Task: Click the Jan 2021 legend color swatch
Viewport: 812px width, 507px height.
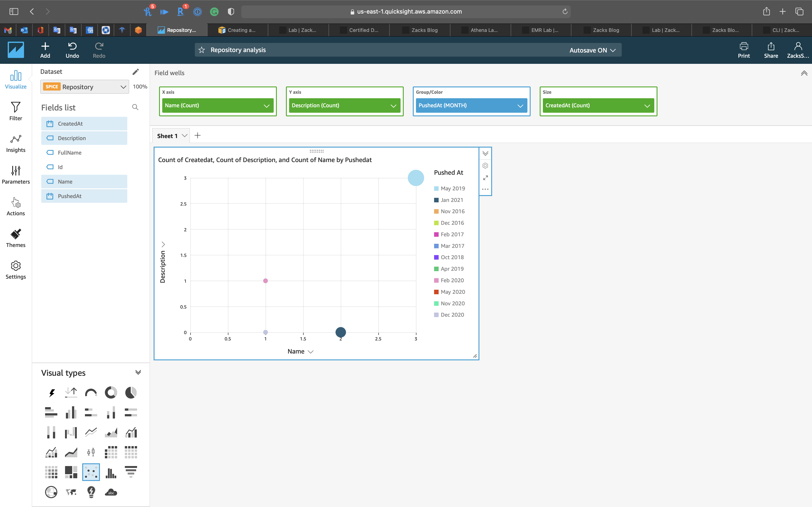Action: [436, 200]
